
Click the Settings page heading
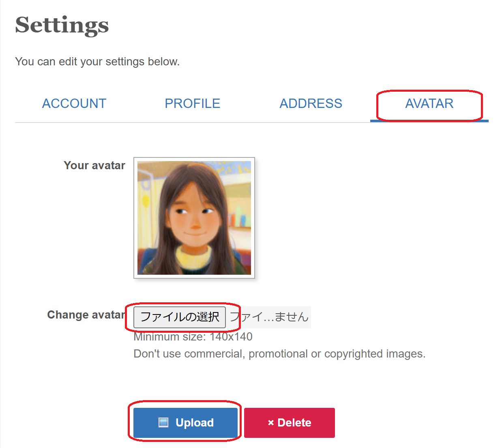(x=62, y=25)
